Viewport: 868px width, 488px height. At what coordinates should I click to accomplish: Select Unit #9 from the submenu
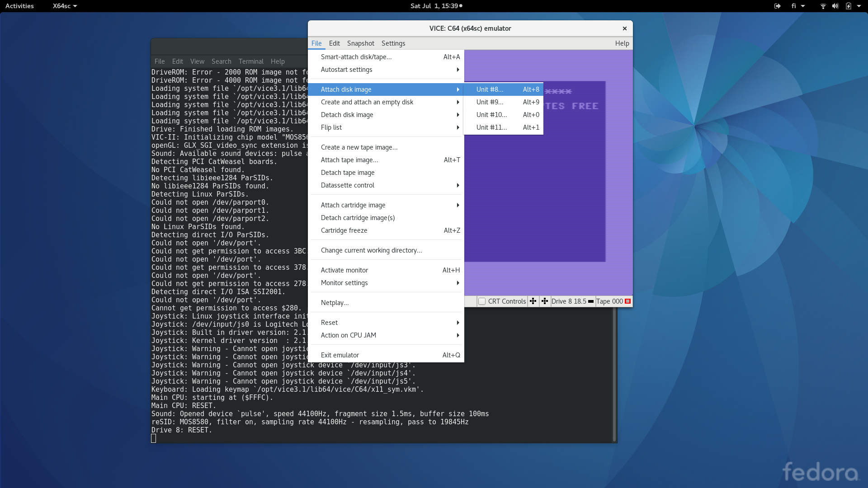(x=490, y=102)
